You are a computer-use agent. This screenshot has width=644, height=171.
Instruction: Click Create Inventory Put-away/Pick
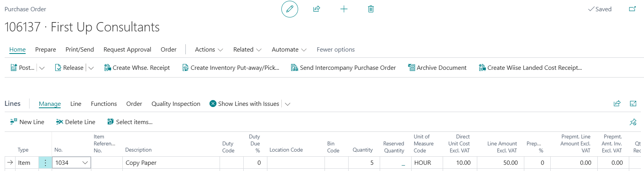coord(231,67)
